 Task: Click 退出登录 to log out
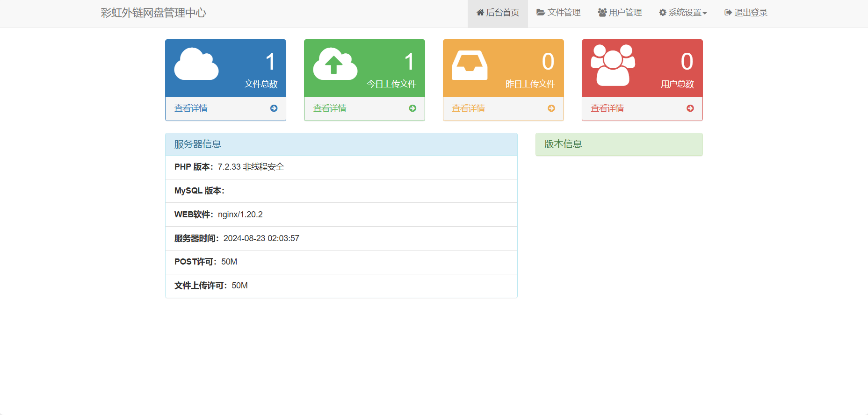[x=746, y=13]
